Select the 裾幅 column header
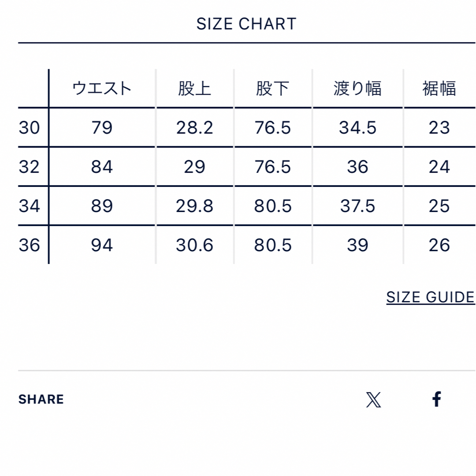476x476 pixels. coord(439,89)
